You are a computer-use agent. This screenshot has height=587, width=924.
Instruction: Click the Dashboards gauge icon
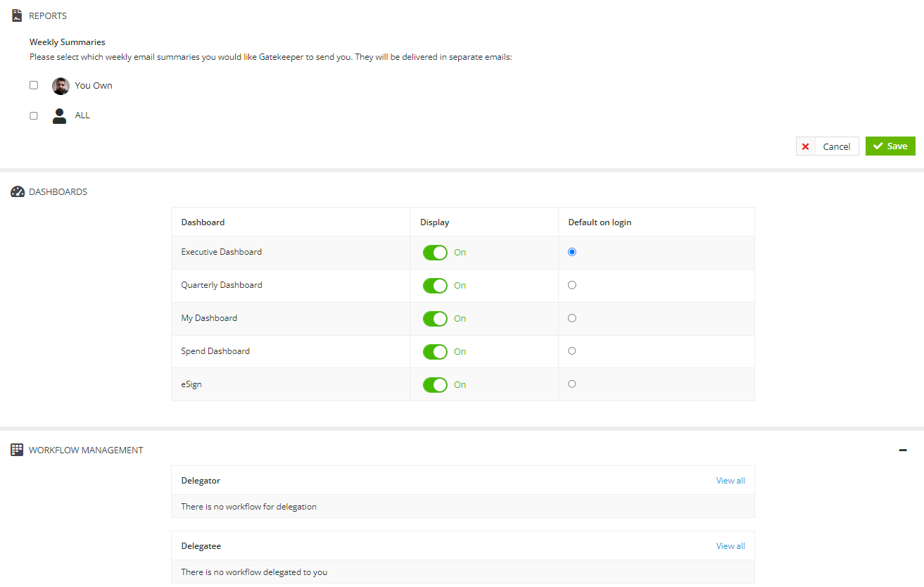(x=18, y=191)
